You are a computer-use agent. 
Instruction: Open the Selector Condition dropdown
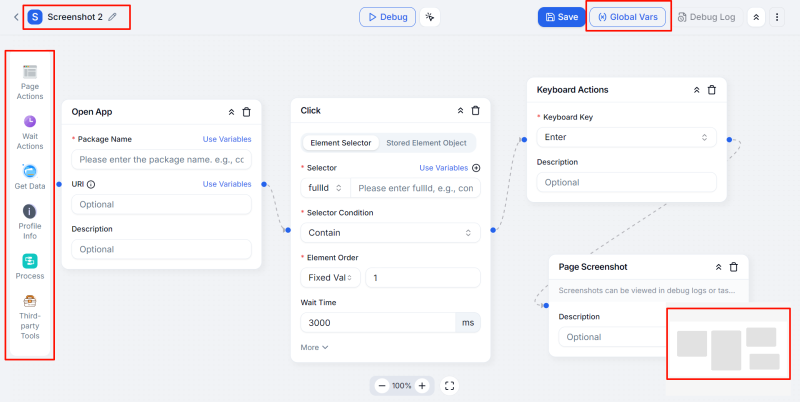coord(390,232)
